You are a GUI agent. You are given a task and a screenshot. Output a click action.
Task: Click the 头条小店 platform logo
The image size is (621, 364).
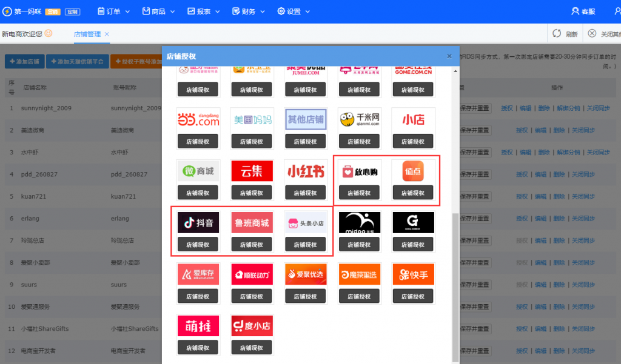[306, 223]
